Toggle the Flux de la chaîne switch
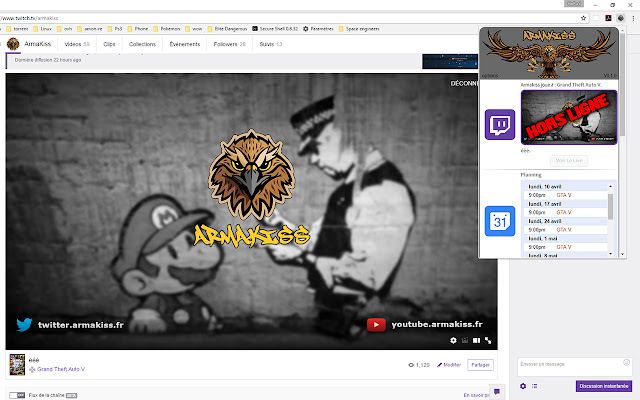640x400 pixels. point(17,395)
